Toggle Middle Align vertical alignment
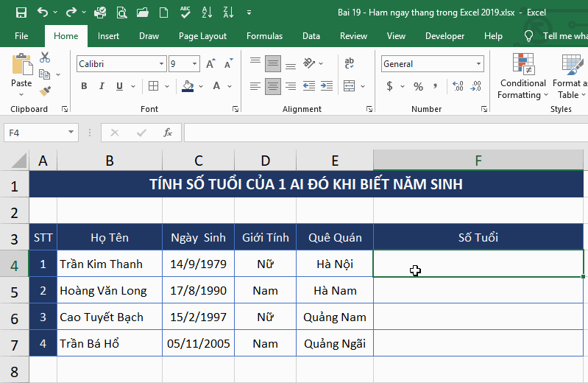Viewport: 588px width, 383px height. [273, 63]
